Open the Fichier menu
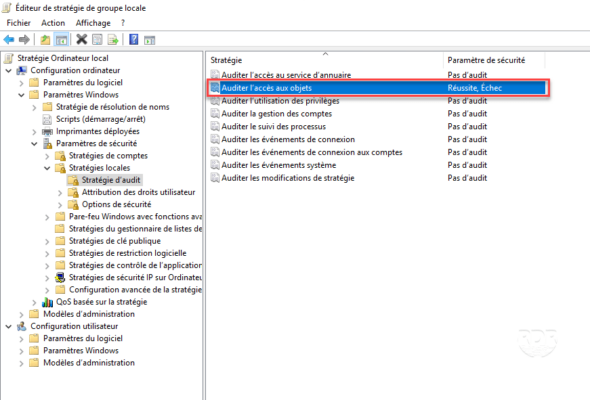 pyautogui.click(x=18, y=23)
